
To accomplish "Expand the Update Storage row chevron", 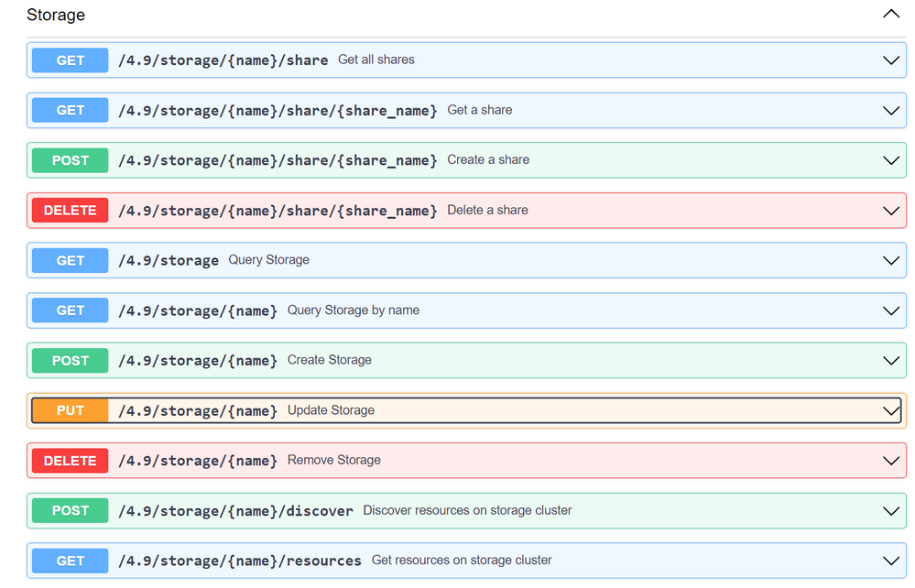I will pos(890,411).
